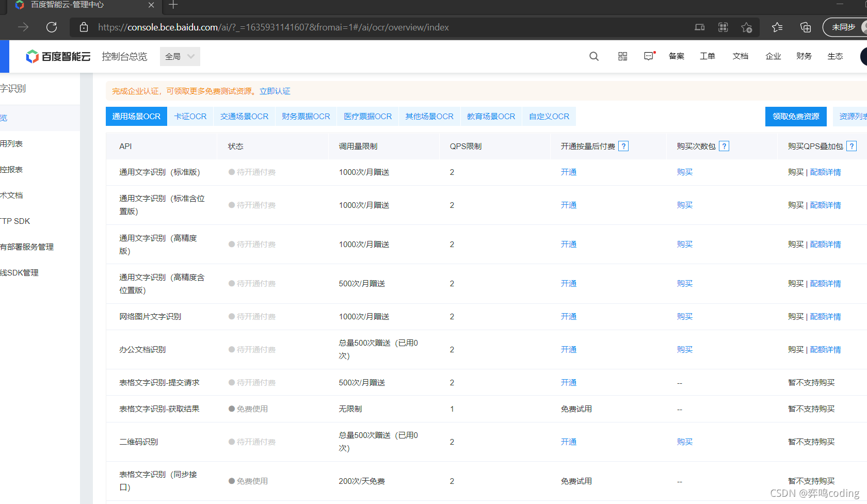The width and height of the screenshot is (867, 504).
Task: Open the 开通按量后付费 help tooltip
Action: tap(623, 146)
